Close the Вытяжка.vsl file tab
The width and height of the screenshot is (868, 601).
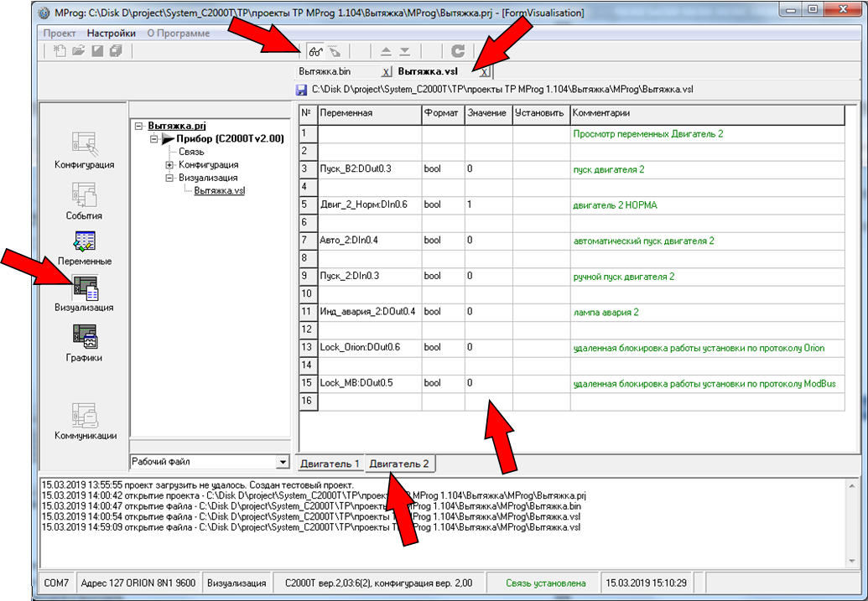(x=485, y=72)
